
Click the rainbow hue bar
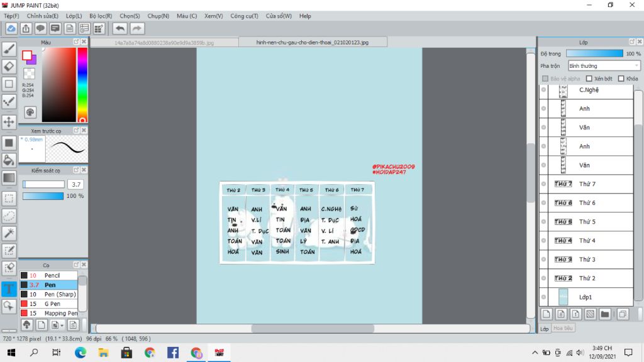tap(82, 85)
